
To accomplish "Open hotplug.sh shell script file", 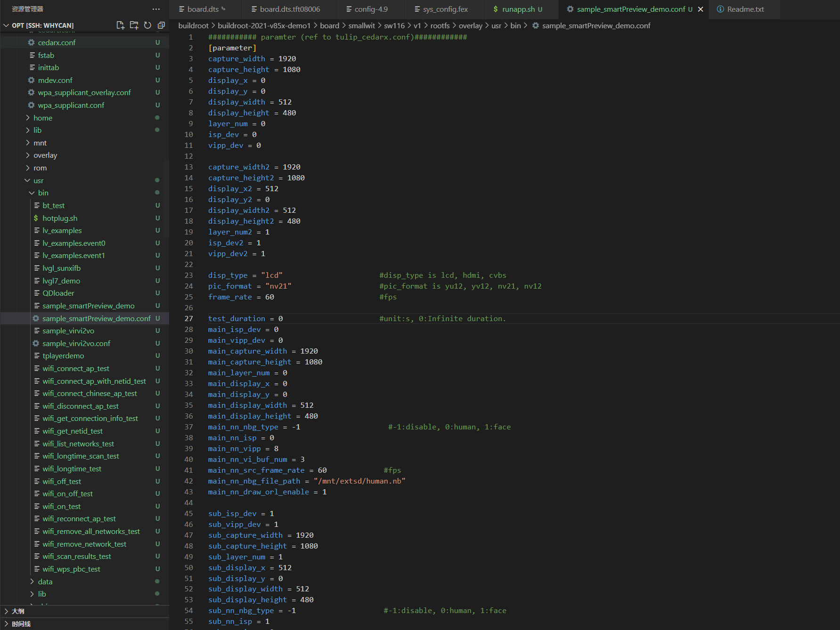I will point(60,218).
